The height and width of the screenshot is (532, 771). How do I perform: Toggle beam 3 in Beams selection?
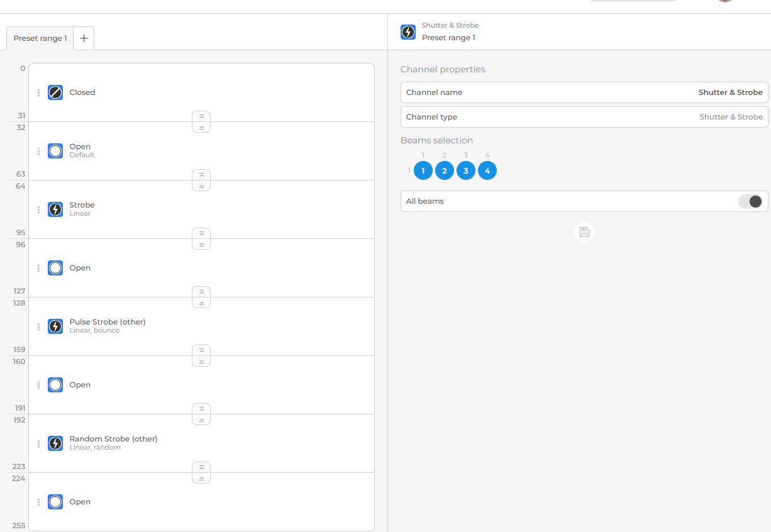click(466, 170)
